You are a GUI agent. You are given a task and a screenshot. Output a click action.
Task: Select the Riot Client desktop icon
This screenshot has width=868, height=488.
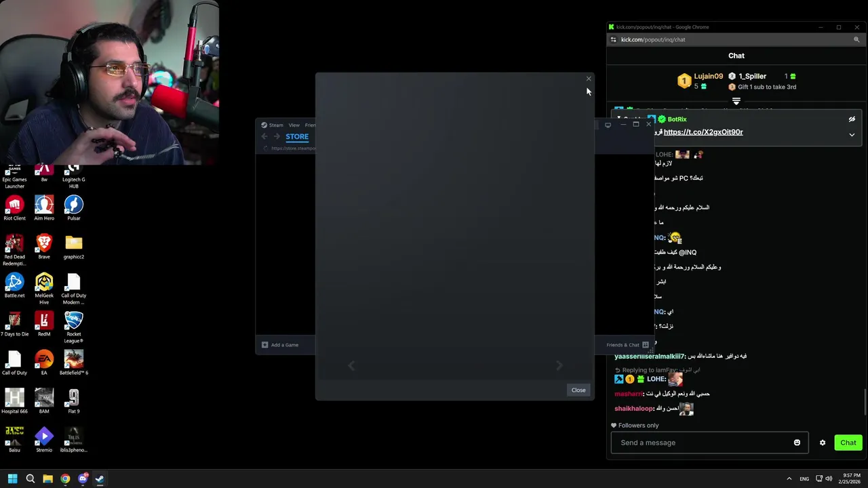[14, 209]
